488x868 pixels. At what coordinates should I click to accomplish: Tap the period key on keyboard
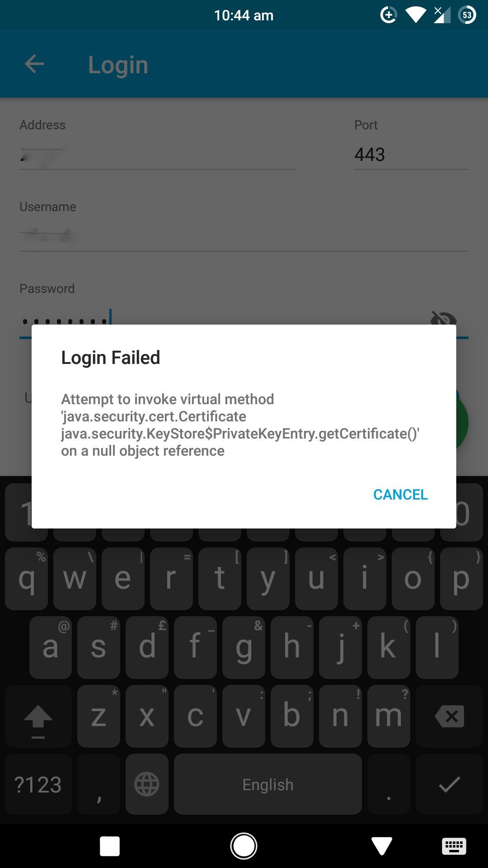pos(389,784)
